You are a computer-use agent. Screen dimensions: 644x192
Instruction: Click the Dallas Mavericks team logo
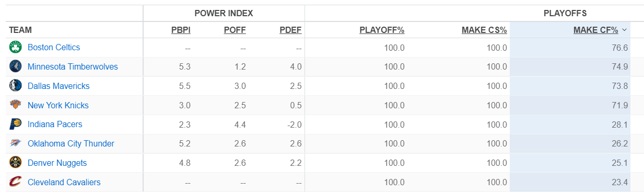pyautogui.click(x=15, y=86)
